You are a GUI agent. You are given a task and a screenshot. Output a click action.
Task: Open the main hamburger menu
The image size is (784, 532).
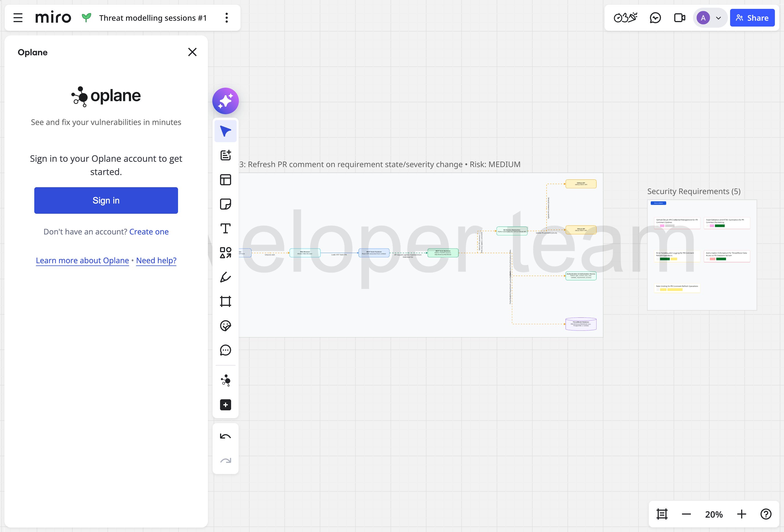point(18,18)
